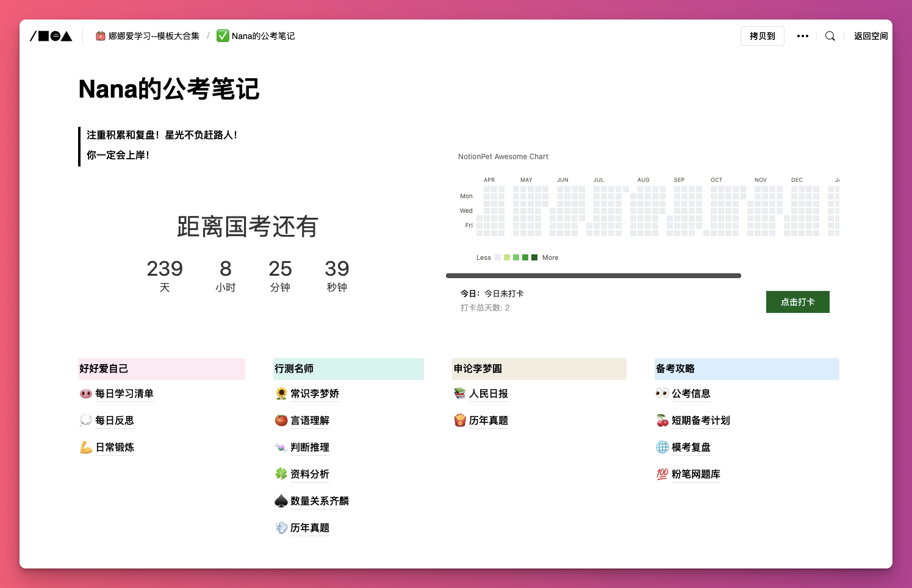The image size is (912, 588).
Task: Click the crystal-ball icon for 判断推理
Action: [281, 447]
